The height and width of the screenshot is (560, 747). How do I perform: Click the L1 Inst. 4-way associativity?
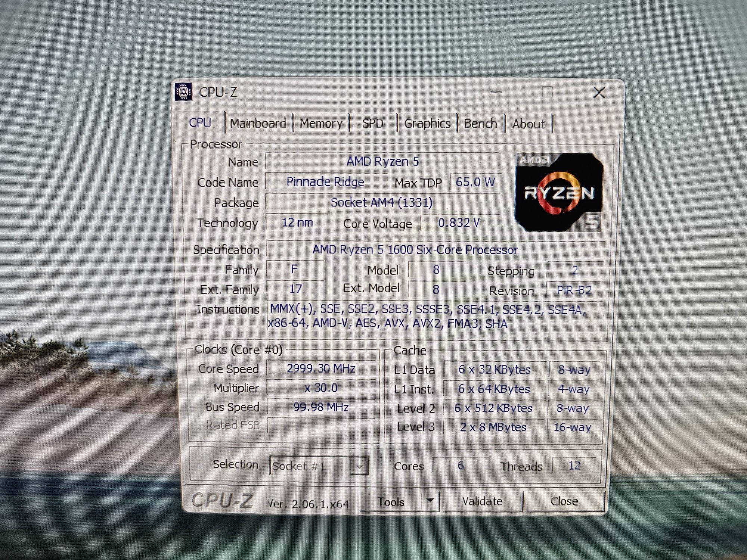574,389
